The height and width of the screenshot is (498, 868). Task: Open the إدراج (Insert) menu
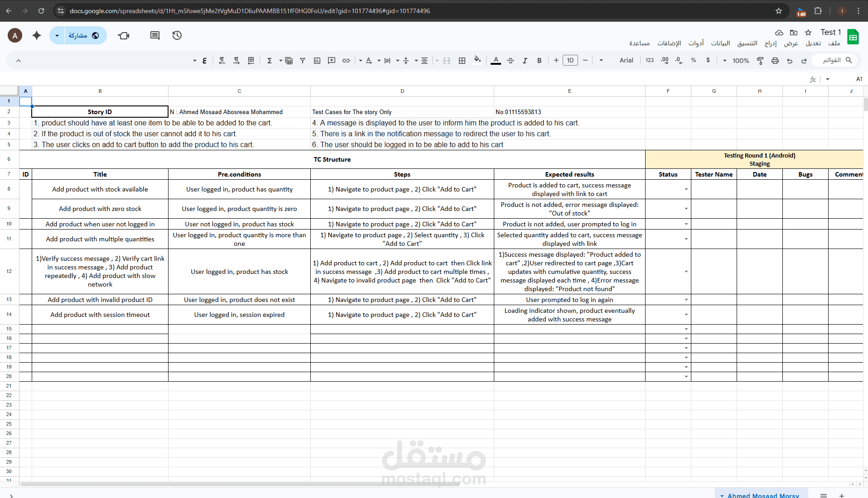(x=771, y=43)
